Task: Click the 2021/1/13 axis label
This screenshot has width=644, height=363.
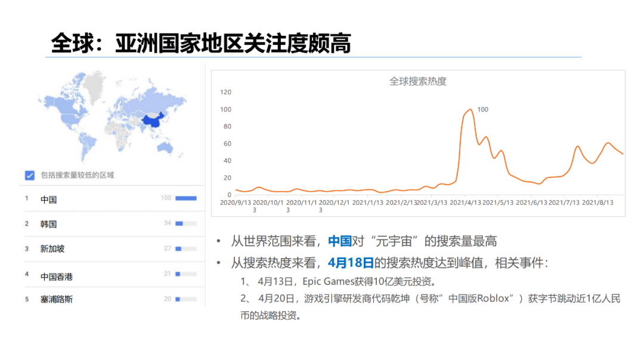Action: [367, 202]
